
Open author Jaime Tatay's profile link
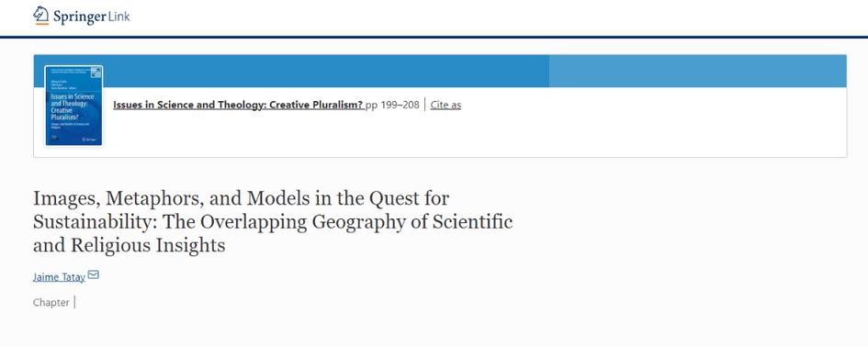[59, 277]
